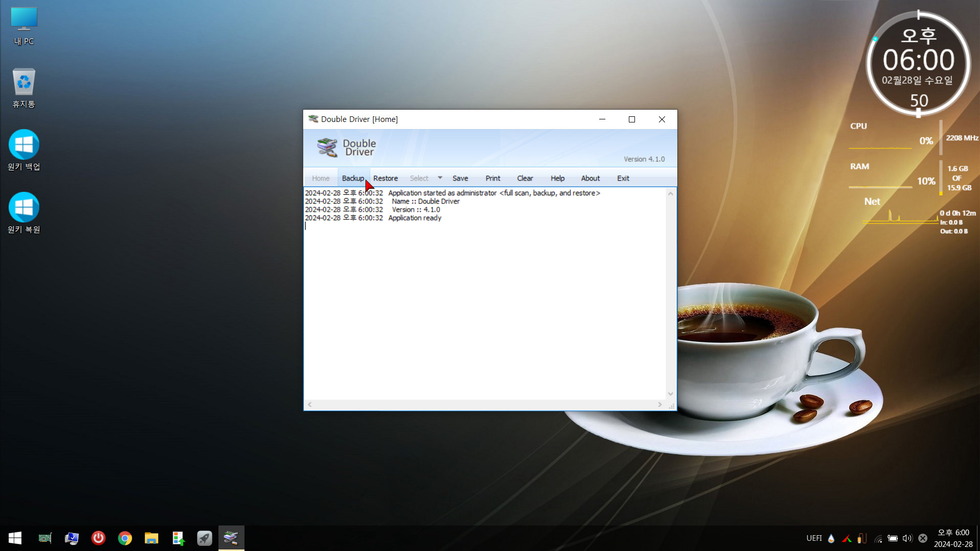Select the 내 PC desktop icon
The height and width of the screenshot is (551, 980).
(24, 27)
